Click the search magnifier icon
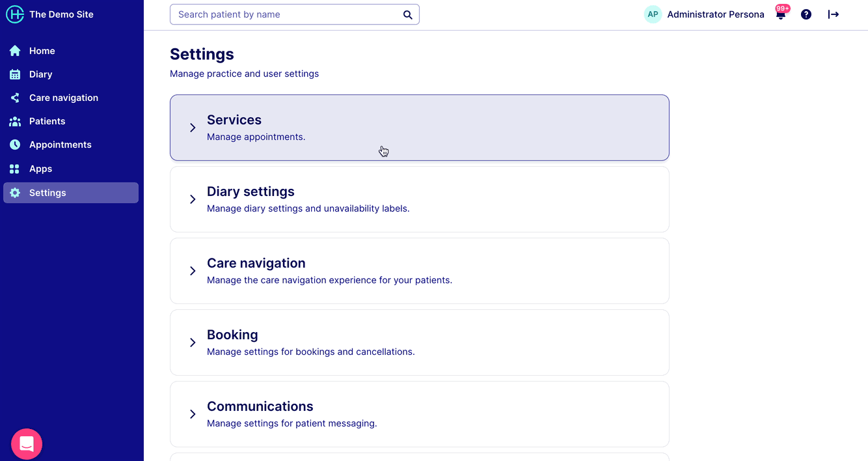Image resolution: width=868 pixels, height=461 pixels. coord(408,15)
